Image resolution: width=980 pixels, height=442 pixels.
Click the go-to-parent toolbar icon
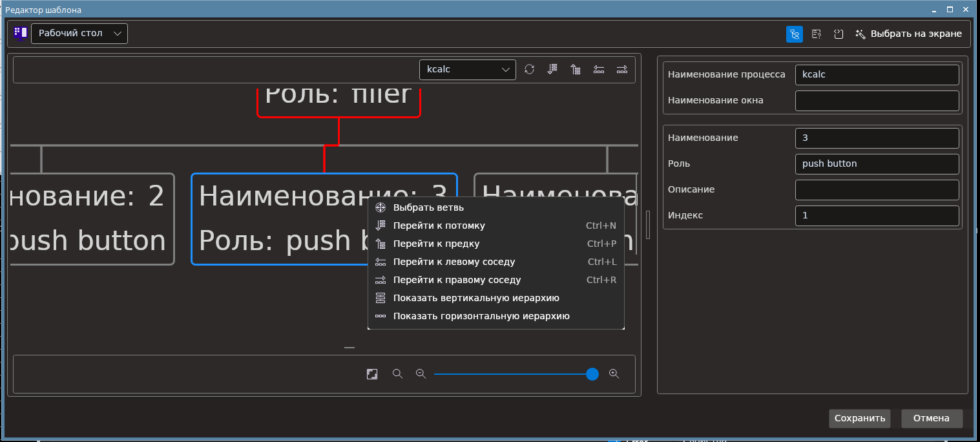[x=576, y=69]
